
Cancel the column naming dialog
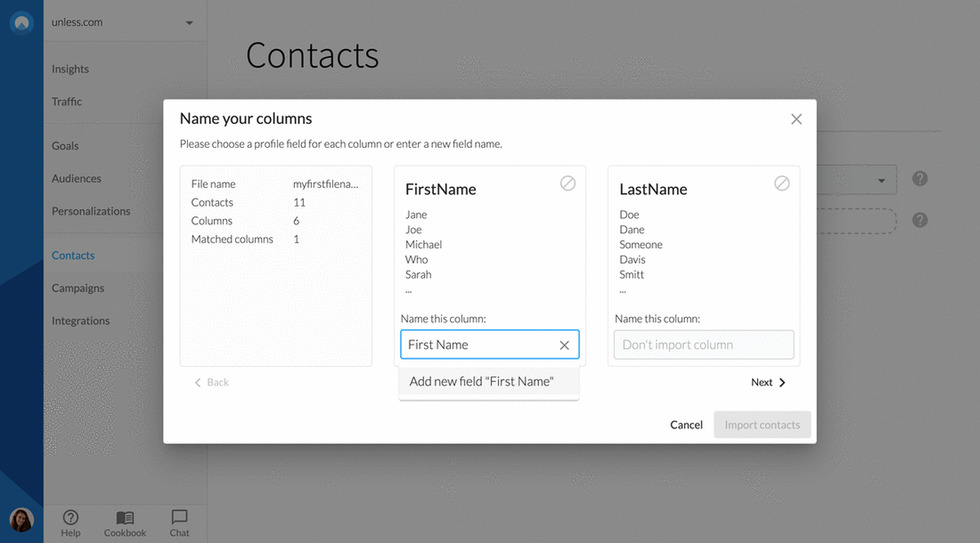(686, 425)
